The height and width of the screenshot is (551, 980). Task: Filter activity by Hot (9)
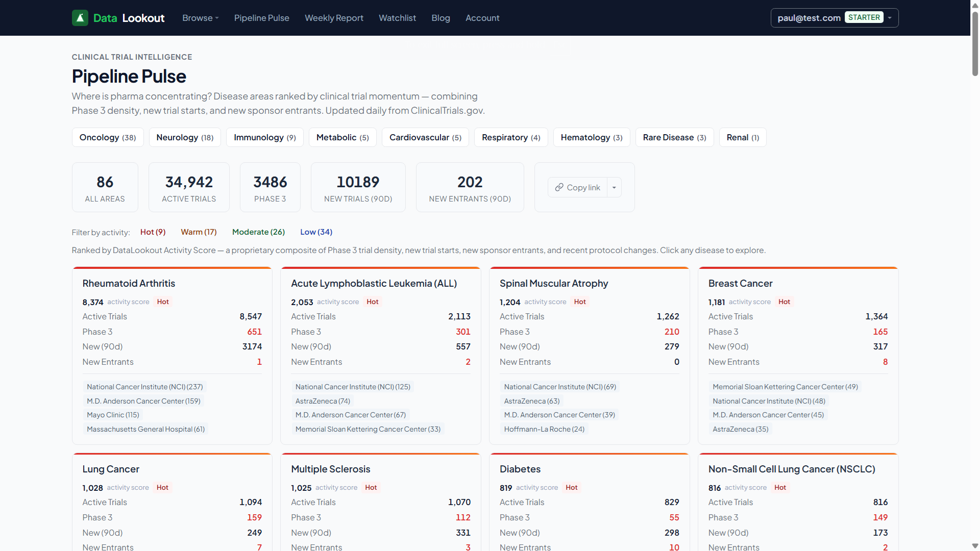pos(153,232)
